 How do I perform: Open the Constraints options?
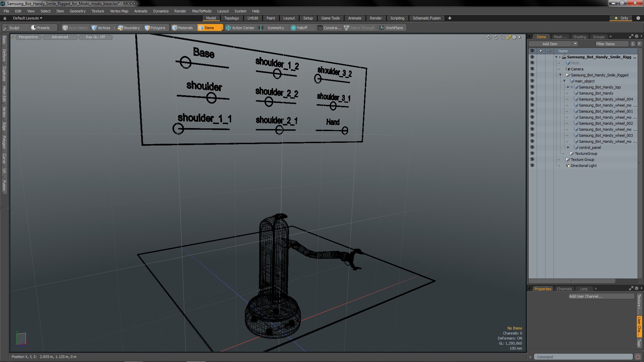(x=329, y=28)
